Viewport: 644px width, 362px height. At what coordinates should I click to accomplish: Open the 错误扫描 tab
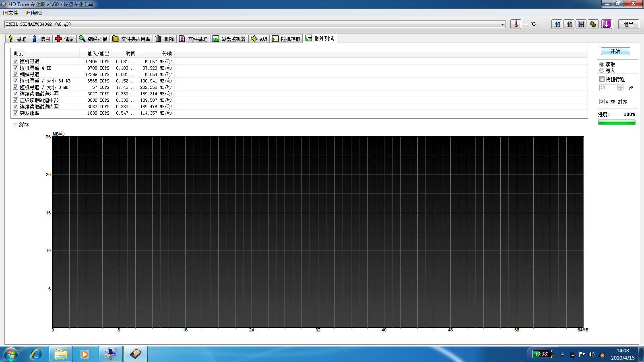coord(93,39)
